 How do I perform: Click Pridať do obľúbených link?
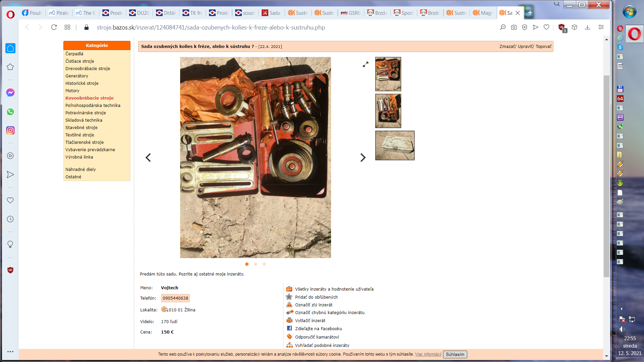[316, 297]
